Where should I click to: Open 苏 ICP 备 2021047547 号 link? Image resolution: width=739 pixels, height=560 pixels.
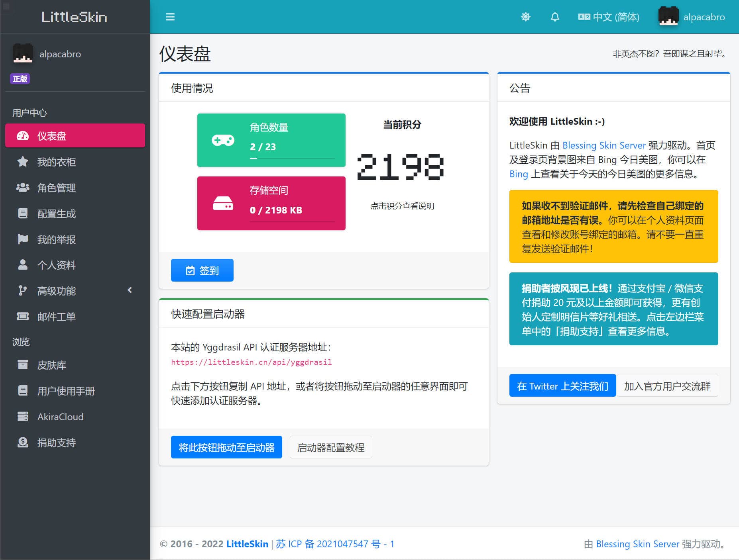[x=335, y=544]
